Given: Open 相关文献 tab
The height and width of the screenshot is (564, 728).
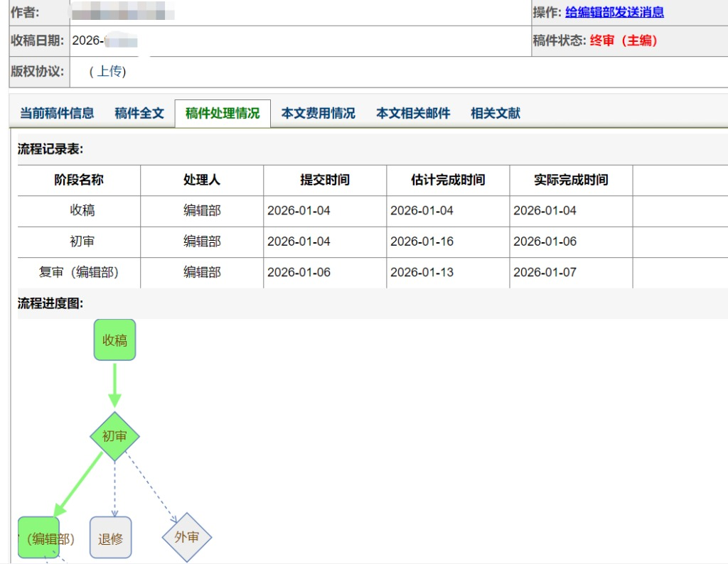Looking at the screenshot, I should (496, 113).
